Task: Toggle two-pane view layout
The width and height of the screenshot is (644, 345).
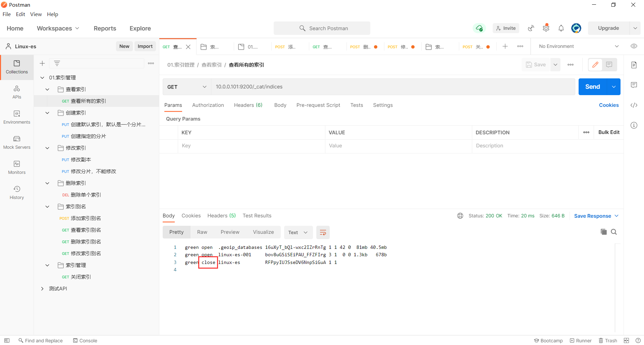Action: pos(626,341)
